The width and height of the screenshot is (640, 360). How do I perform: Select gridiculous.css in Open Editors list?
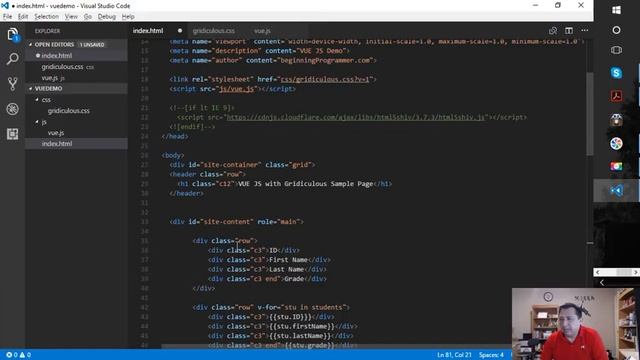point(62,67)
